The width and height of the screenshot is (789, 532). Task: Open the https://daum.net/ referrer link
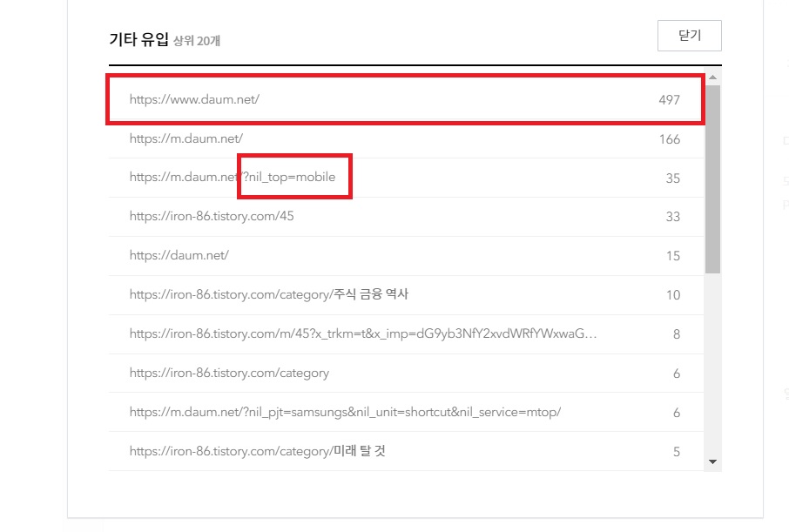click(179, 256)
